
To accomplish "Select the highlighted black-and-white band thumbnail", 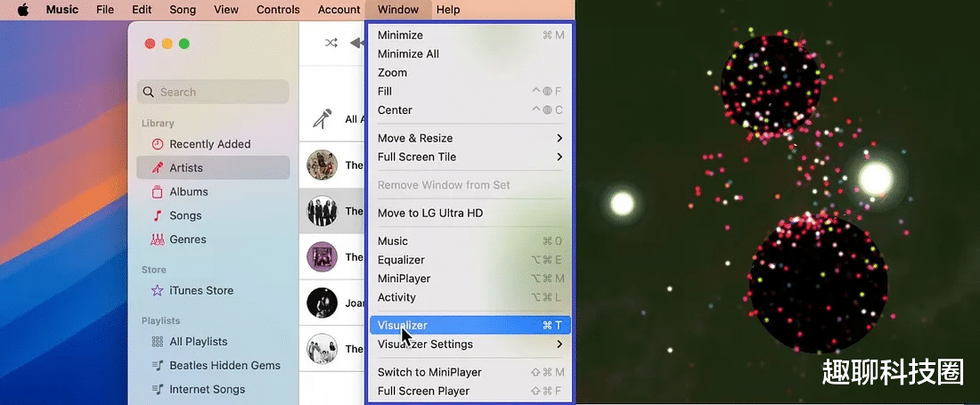I will (x=322, y=211).
